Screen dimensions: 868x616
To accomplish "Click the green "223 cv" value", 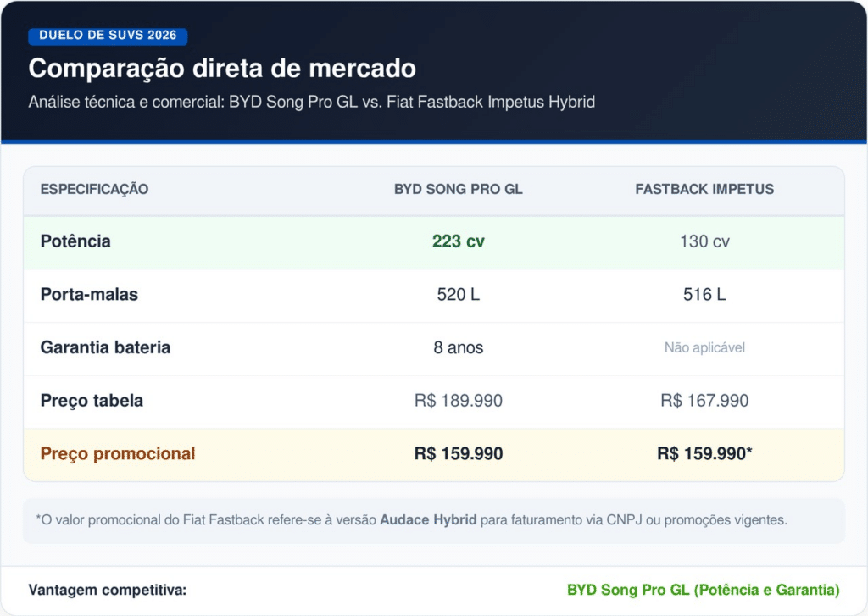I will (458, 241).
